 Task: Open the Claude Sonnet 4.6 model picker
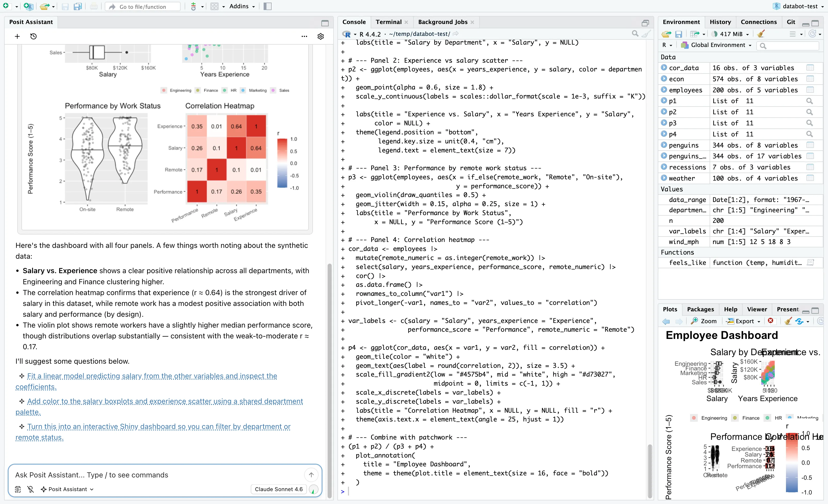279,489
